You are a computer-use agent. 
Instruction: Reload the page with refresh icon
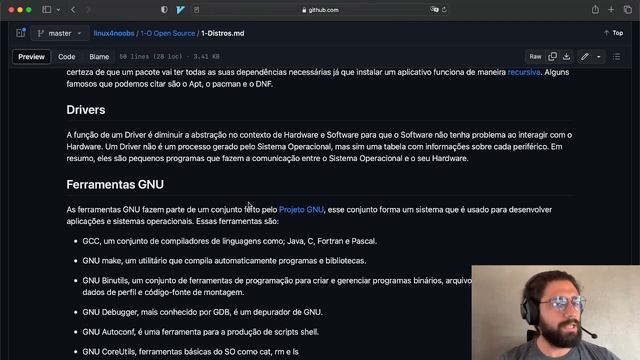(444, 9)
